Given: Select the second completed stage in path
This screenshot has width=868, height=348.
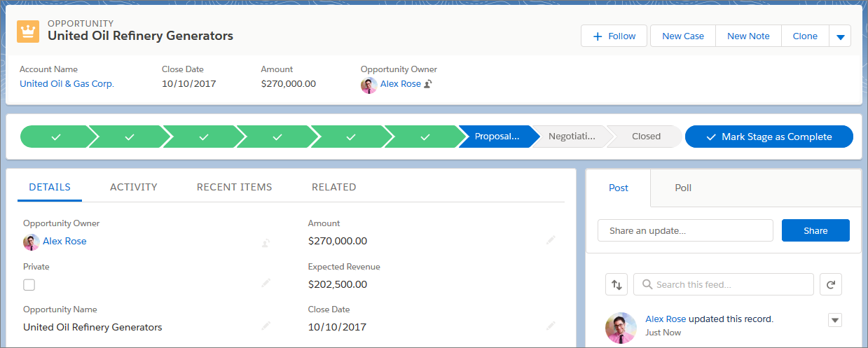Looking at the screenshot, I should [x=130, y=137].
